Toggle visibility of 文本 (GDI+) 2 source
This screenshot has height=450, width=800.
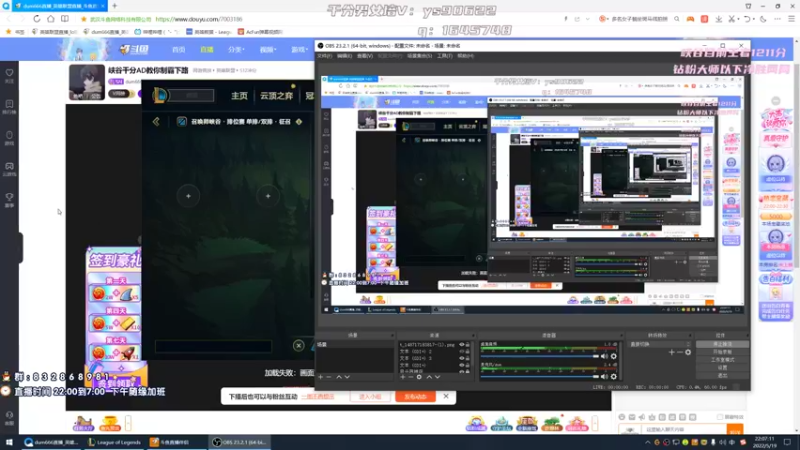click(462, 351)
